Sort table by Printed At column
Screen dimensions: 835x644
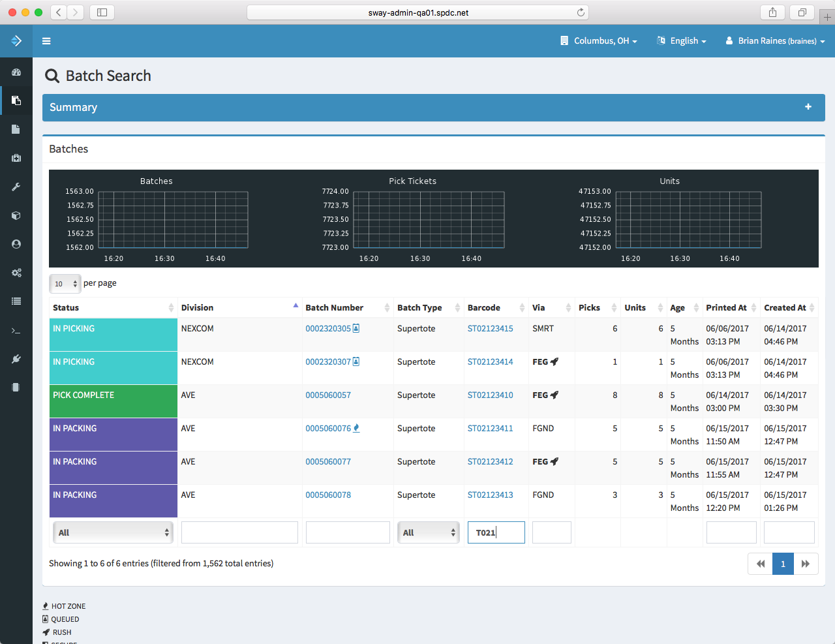pyautogui.click(x=731, y=307)
